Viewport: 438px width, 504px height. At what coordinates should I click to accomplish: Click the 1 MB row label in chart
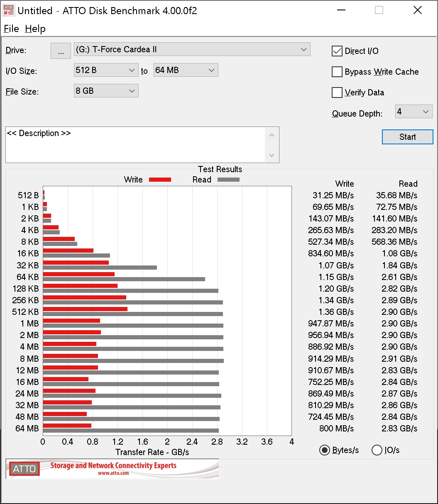coord(29,323)
